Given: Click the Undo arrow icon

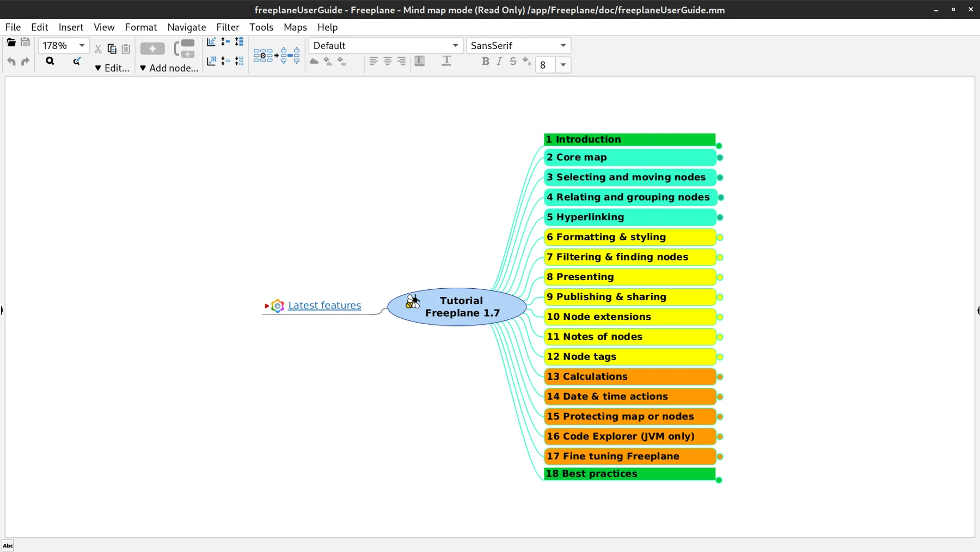Looking at the screenshot, I should pos(11,61).
